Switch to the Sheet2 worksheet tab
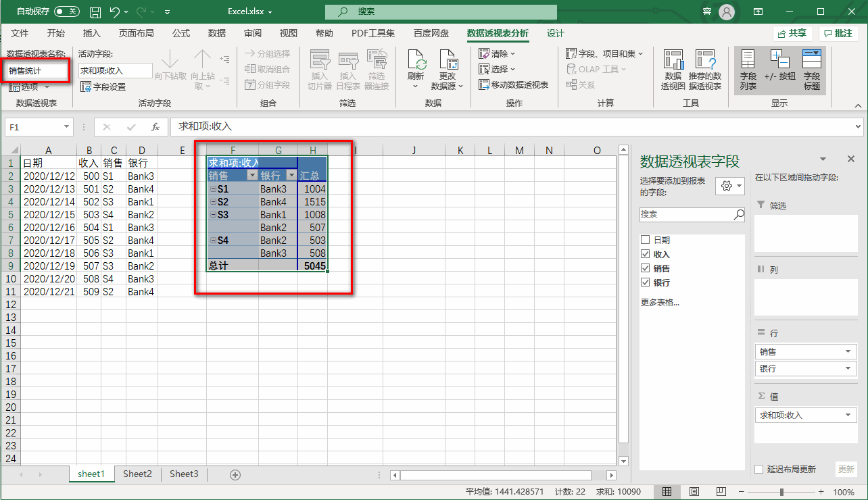The width and height of the screenshot is (868, 500). pos(137,474)
